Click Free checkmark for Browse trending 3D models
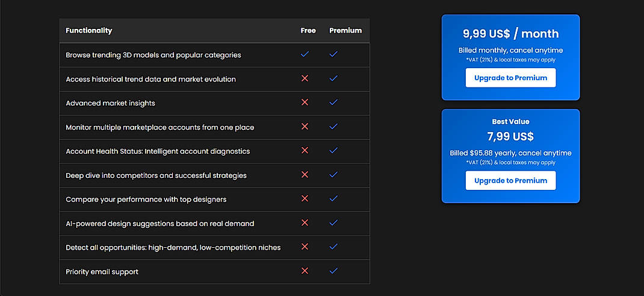The height and width of the screenshot is (296, 644). pyautogui.click(x=305, y=54)
